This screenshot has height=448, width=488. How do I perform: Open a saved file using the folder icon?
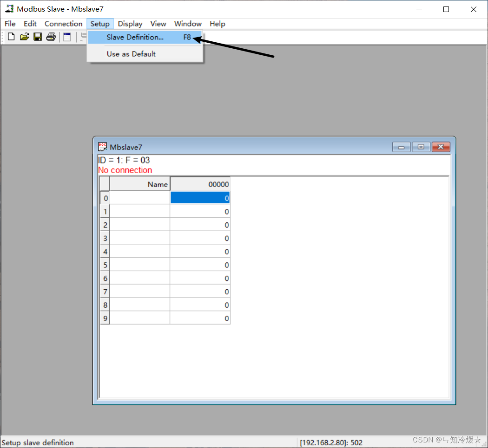coord(24,36)
